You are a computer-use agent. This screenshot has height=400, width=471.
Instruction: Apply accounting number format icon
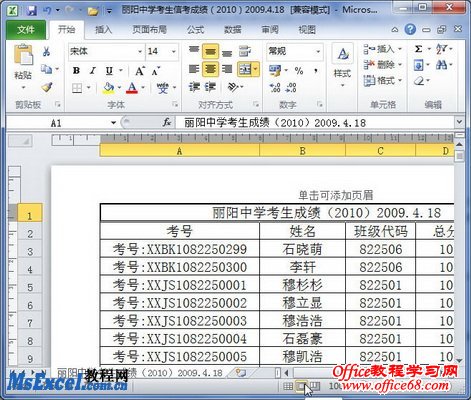click(x=275, y=70)
